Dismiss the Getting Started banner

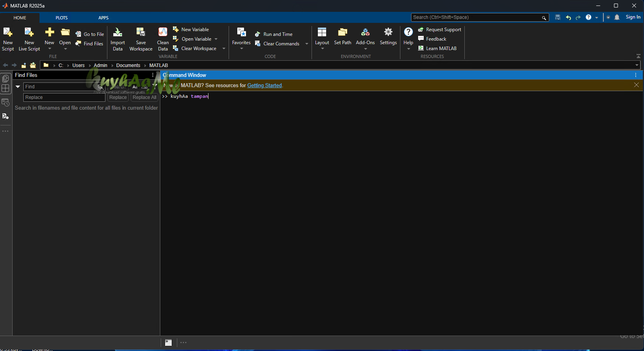coord(636,85)
